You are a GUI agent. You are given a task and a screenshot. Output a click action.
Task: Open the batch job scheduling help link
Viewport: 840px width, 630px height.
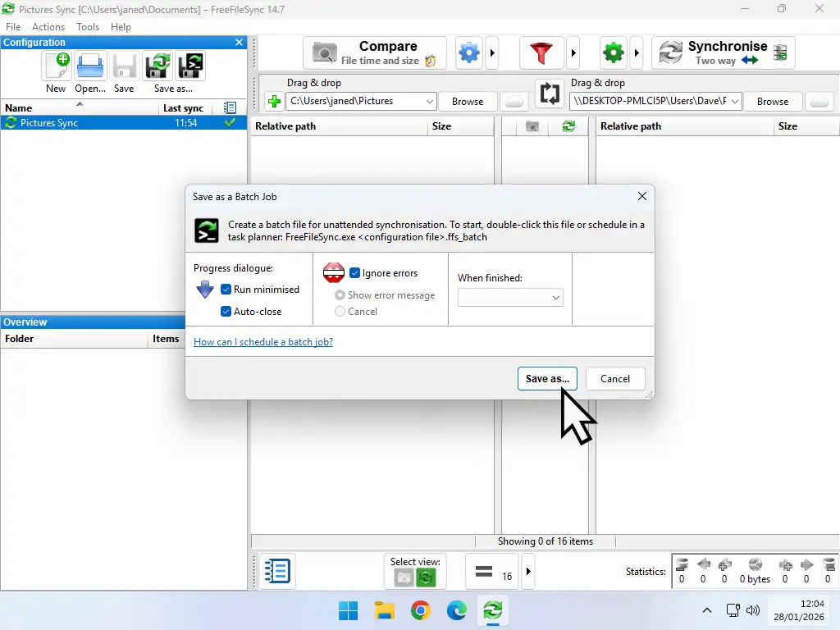[x=262, y=342]
